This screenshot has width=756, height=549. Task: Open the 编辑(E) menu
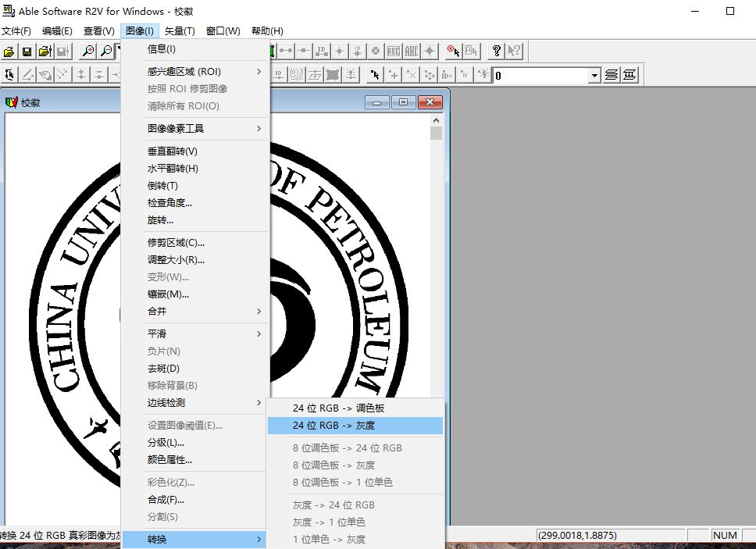click(x=57, y=31)
